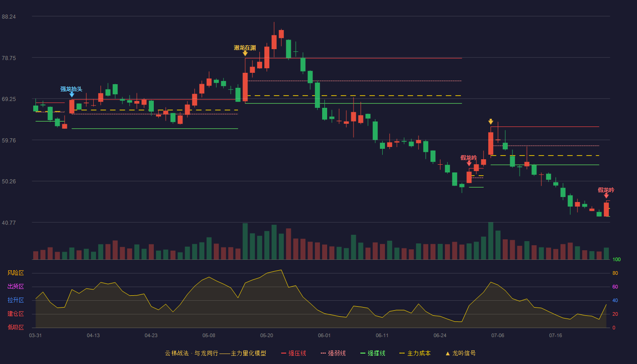Click the red arrow under late-June 假龙吟
This screenshot has height=364, width=637.
(469, 163)
